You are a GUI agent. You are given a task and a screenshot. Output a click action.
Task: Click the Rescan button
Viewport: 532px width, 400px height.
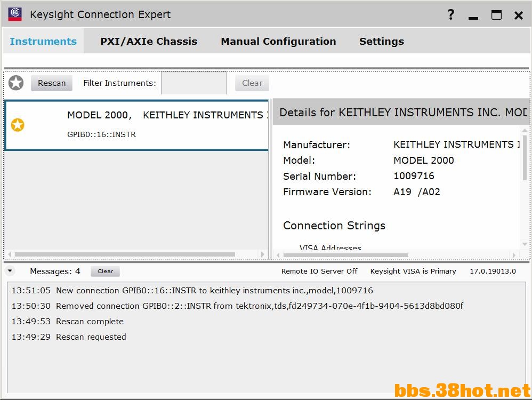[x=52, y=83]
